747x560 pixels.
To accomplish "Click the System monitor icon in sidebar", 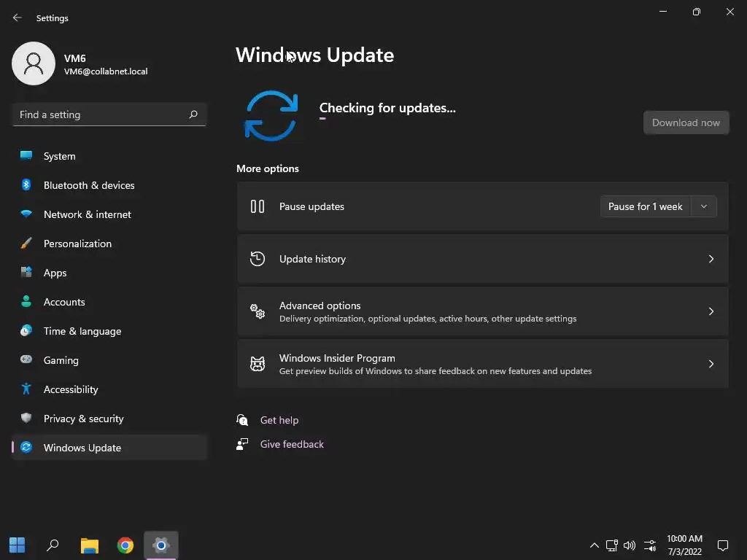I will [26, 155].
